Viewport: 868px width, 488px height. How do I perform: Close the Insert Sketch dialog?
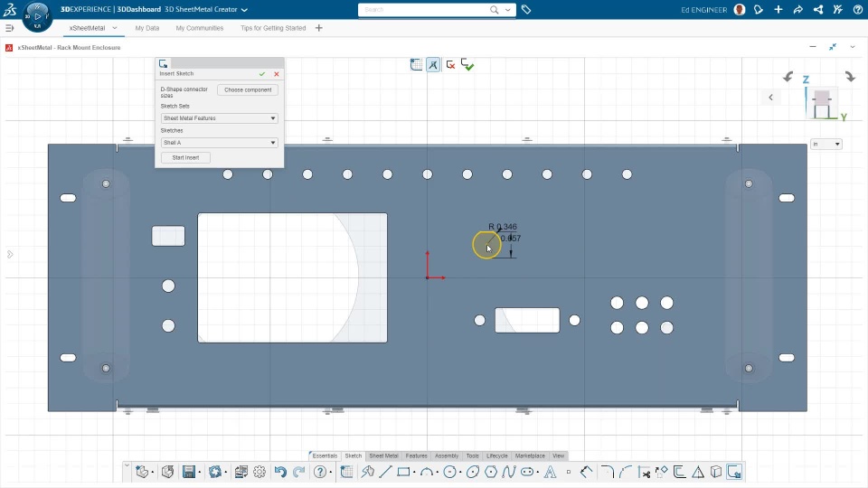[x=277, y=73]
